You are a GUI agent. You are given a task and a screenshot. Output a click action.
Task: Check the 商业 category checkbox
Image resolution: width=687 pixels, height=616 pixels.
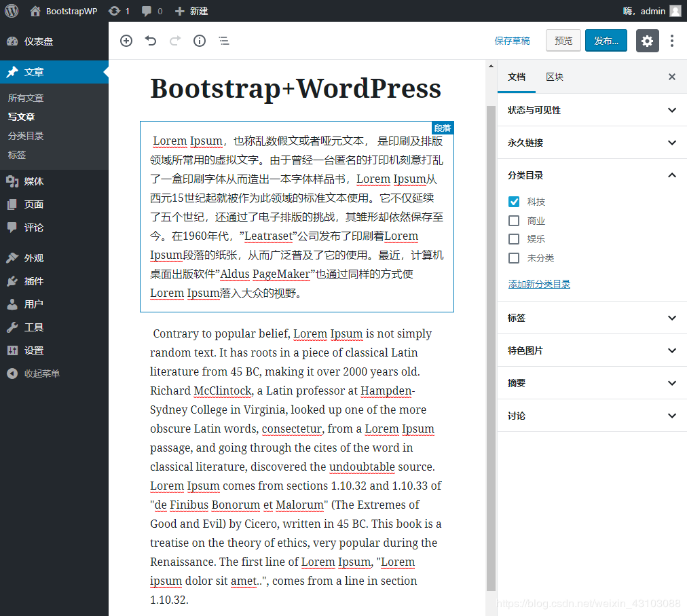[514, 221]
